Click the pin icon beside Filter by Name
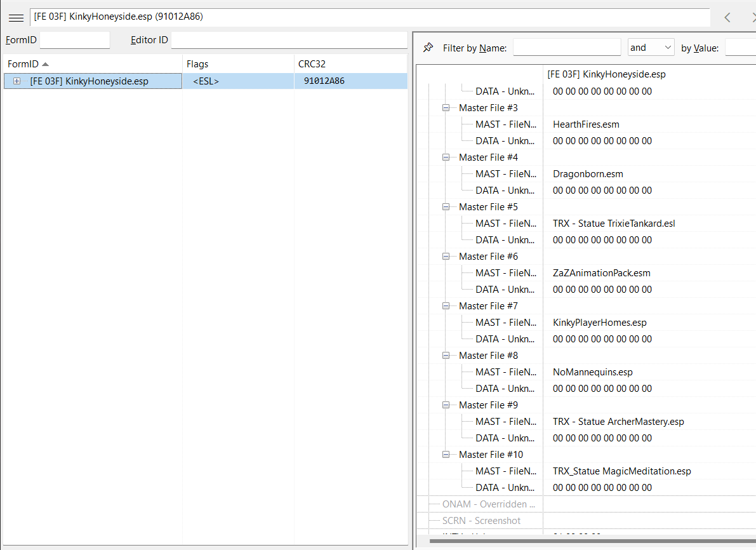756x550 pixels. tap(428, 48)
